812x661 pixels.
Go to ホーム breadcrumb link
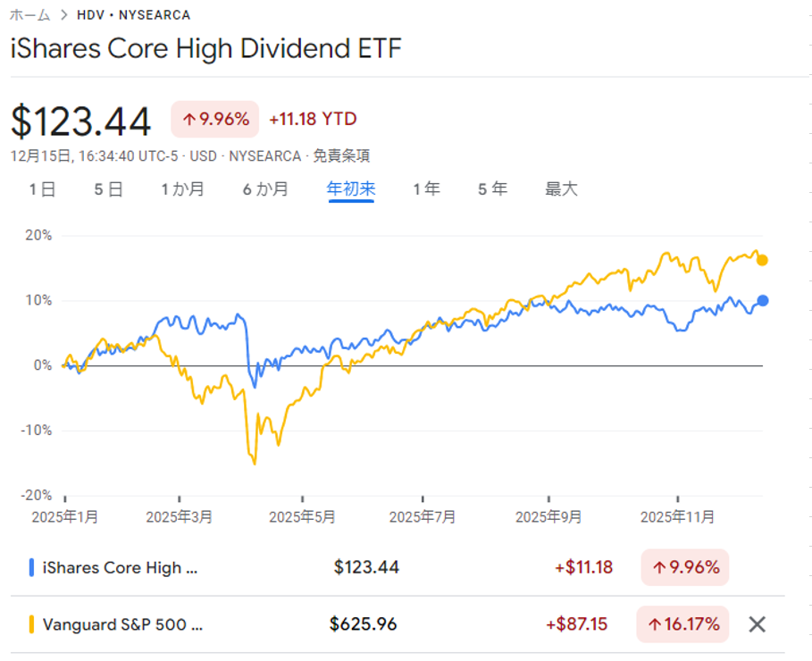coord(29,15)
